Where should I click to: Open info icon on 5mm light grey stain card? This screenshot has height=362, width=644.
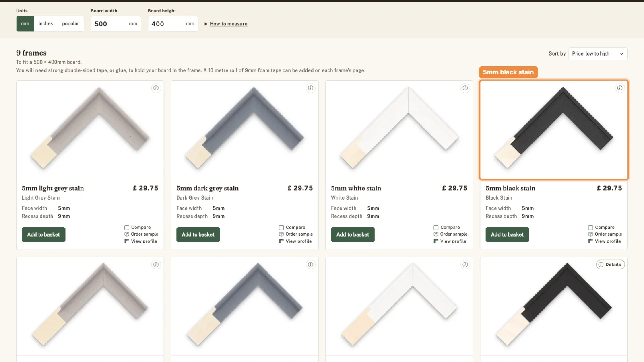156,88
